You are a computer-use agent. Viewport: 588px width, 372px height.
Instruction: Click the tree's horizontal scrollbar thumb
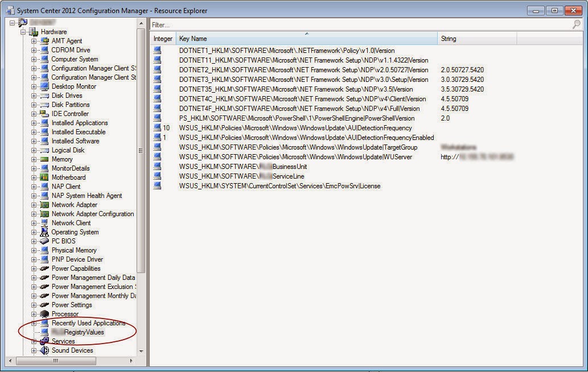(56, 361)
